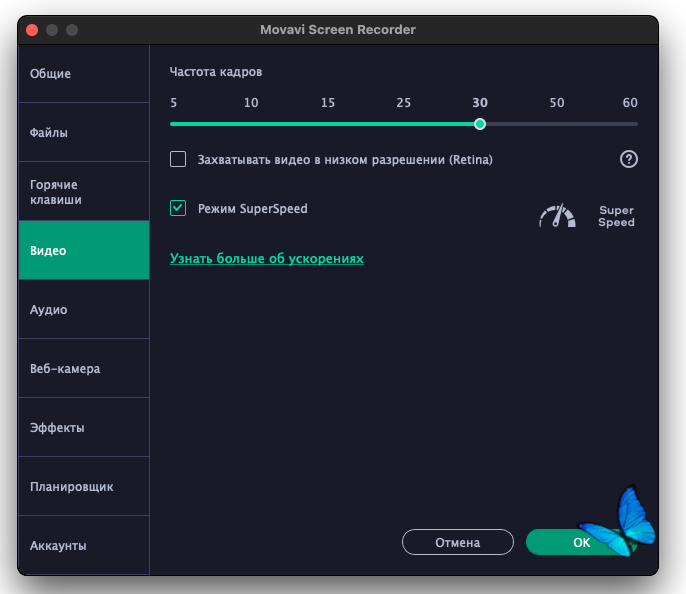Open the Узнать больше об ускорениях link
Image resolution: width=686 pixels, height=594 pixels.
(266, 259)
